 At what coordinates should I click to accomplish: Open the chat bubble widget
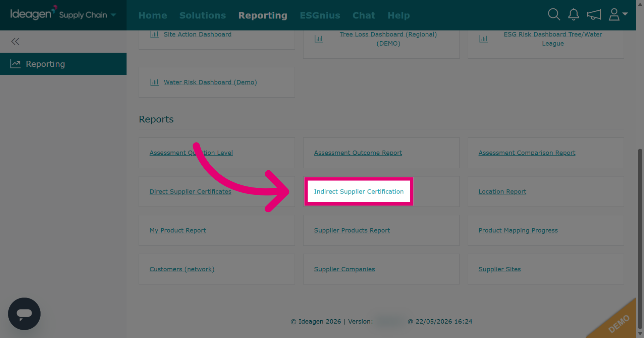(x=24, y=314)
